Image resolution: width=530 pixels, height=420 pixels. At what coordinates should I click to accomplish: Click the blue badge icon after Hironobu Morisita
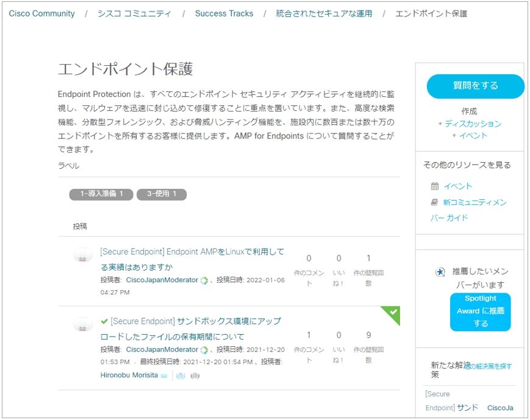181,376
